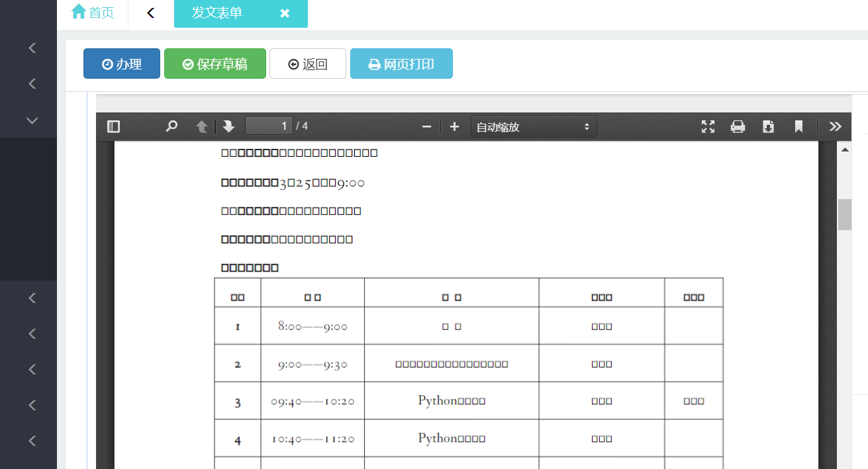Click the 9:00——9:30 time cell

(313, 364)
